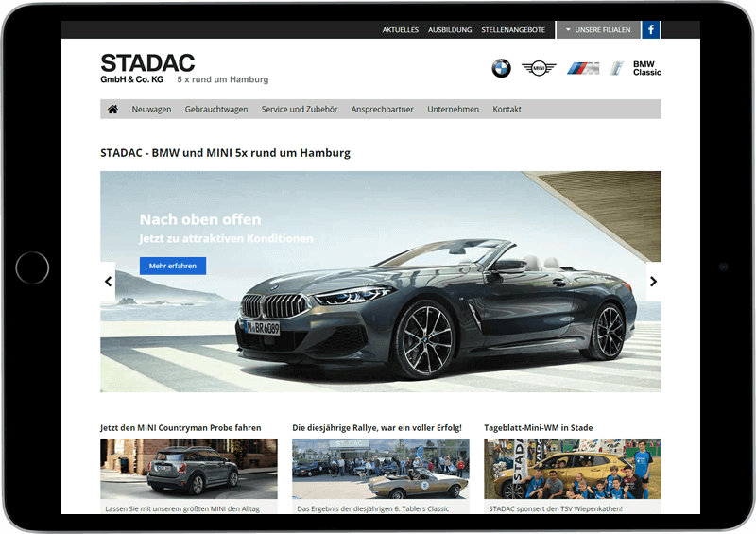Screen dimensions: 756x534
Task: Open the Ausbildung link
Action: (450, 30)
